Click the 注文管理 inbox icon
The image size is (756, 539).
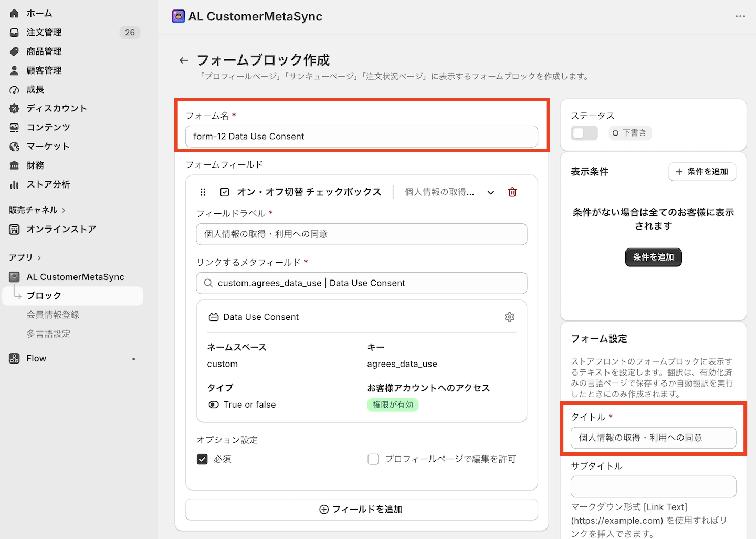[x=14, y=33]
